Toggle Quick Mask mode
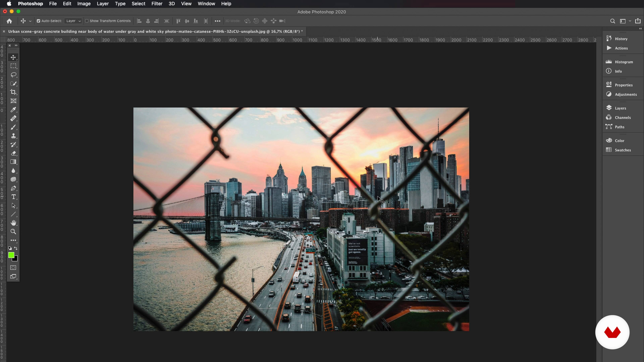The width and height of the screenshot is (644, 362). point(13,268)
